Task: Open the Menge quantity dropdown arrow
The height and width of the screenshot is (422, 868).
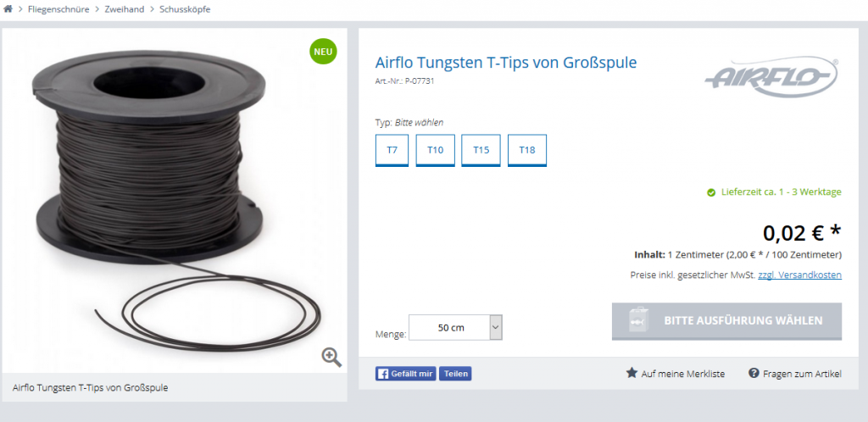Action: tap(496, 327)
